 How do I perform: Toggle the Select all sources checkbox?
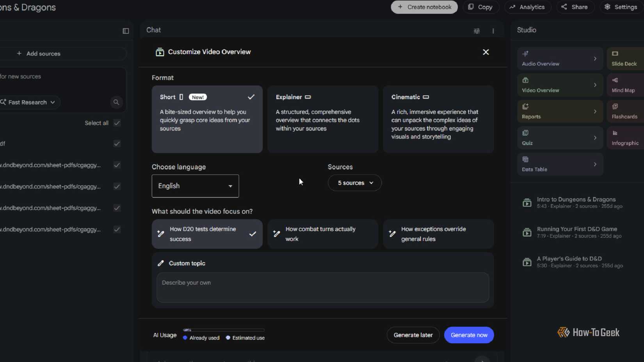pos(117,123)
